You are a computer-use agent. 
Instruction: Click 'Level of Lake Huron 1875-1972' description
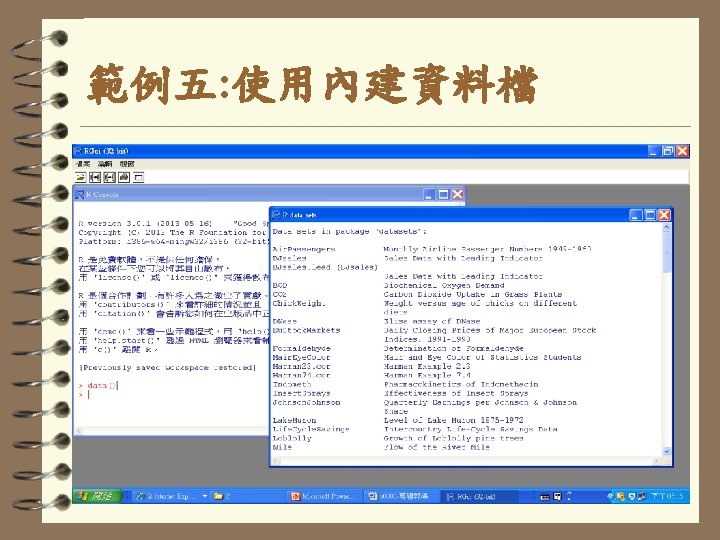(x=453, y=420)
